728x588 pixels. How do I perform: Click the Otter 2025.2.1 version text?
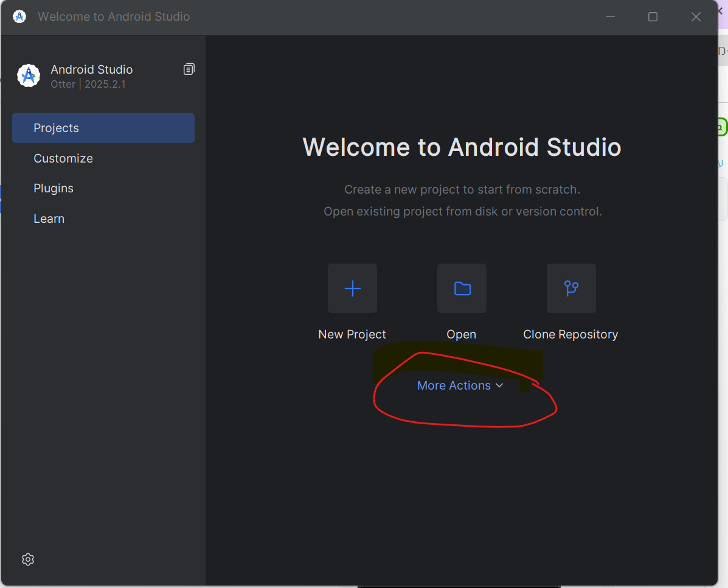88,84
